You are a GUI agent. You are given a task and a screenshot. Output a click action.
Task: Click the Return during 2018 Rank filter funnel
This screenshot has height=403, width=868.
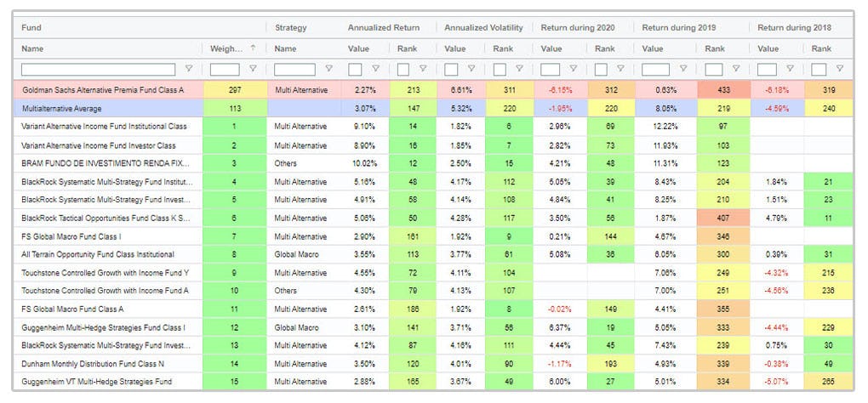pos(839,69)
